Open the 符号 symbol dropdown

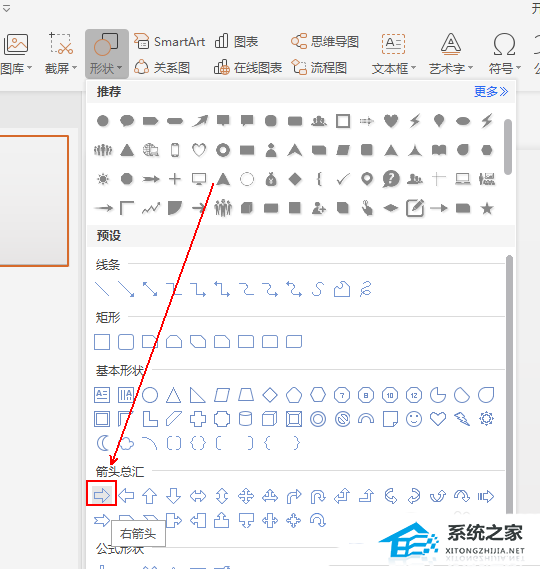(x=504, y=54)
